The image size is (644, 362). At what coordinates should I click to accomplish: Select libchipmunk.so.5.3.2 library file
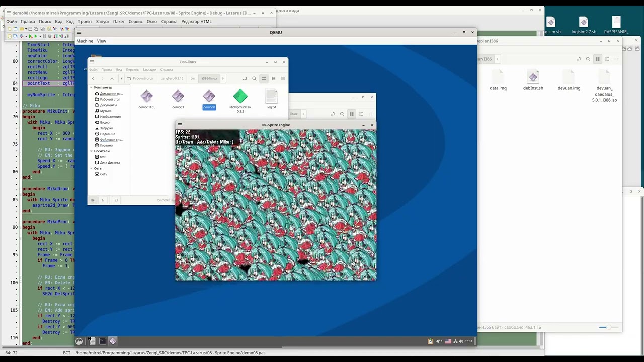click(240, 101)
